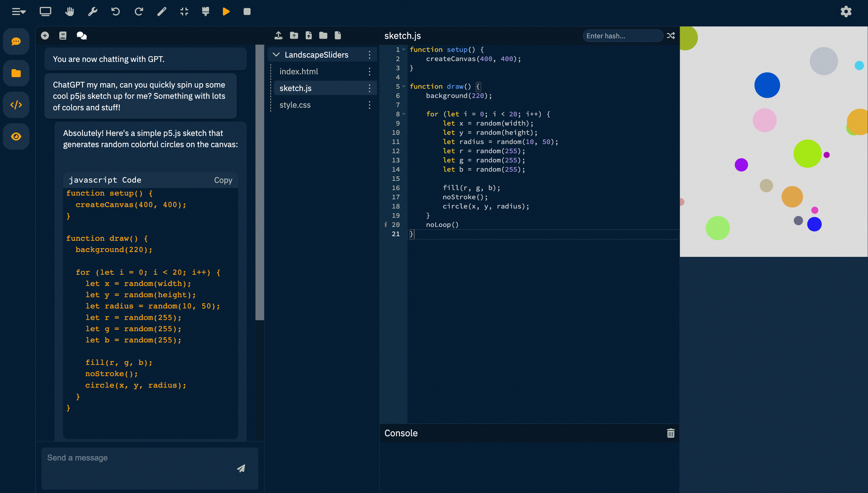Image resolution: width=868 pixels, height=493 pixels.
Task: Copy the javascript code block
Action: pos(223,180)
